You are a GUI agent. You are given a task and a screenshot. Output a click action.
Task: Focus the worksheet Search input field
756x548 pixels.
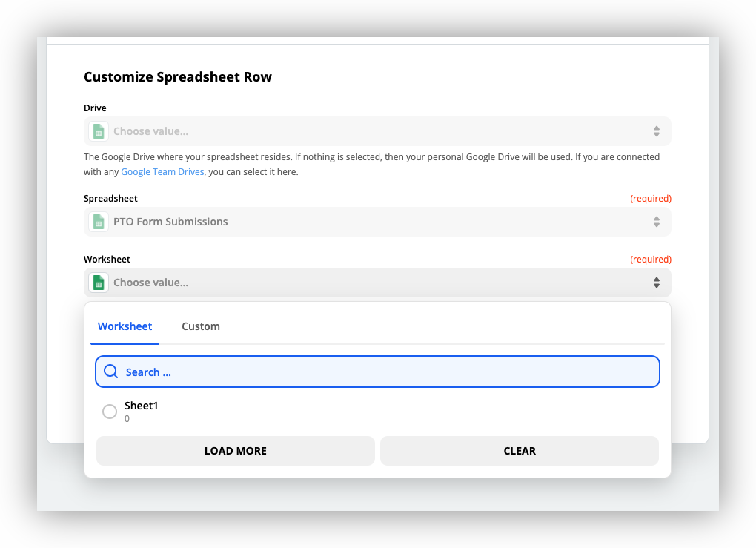pos(385,372)
